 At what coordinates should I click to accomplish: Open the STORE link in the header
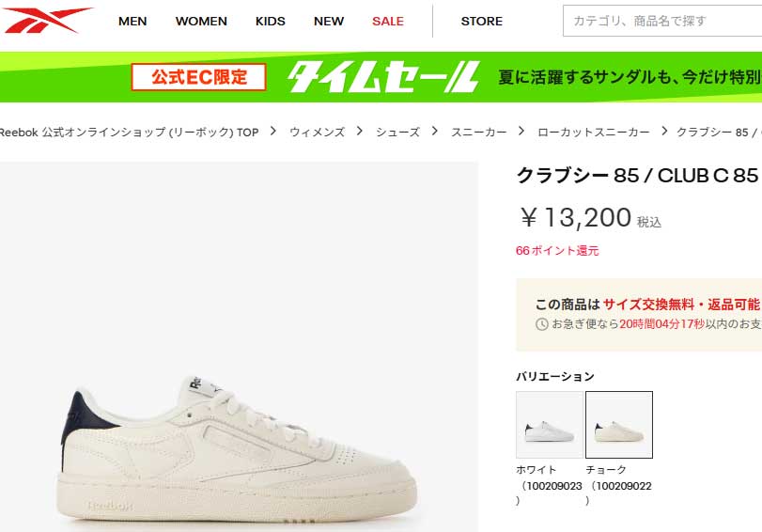click(x=482, y=22)
